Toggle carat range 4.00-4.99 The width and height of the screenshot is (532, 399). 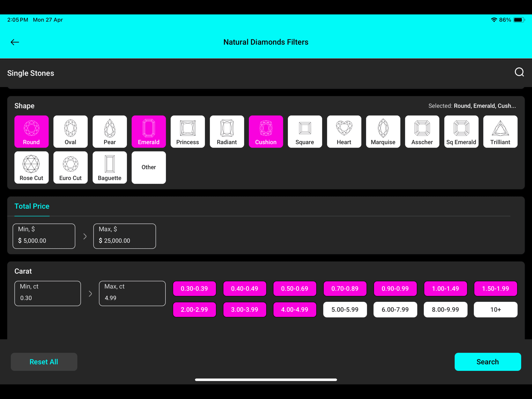pos(295,309)
